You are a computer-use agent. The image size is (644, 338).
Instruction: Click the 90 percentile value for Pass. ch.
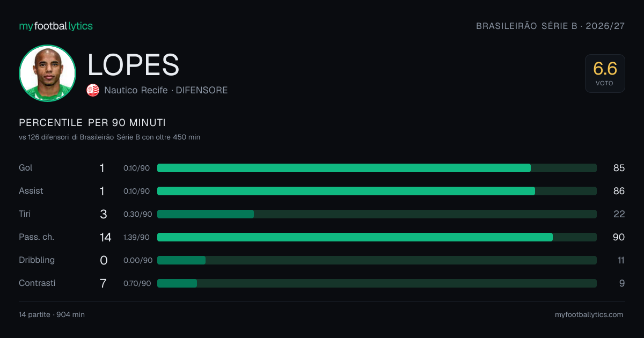click(619, 237)
